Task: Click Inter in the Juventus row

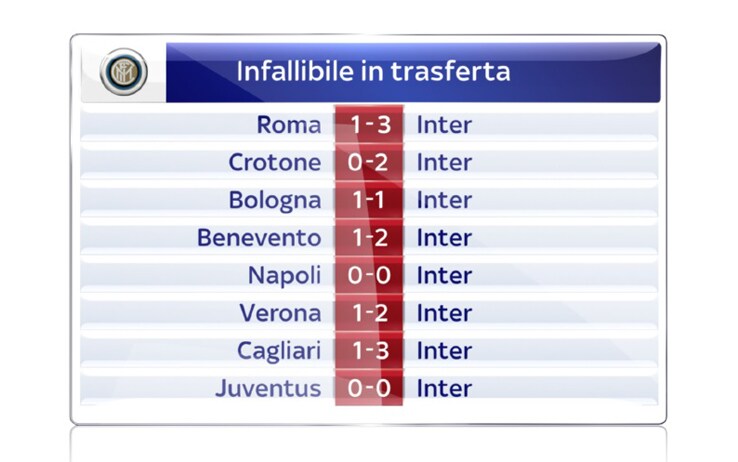Action: (x=444, y=389)
